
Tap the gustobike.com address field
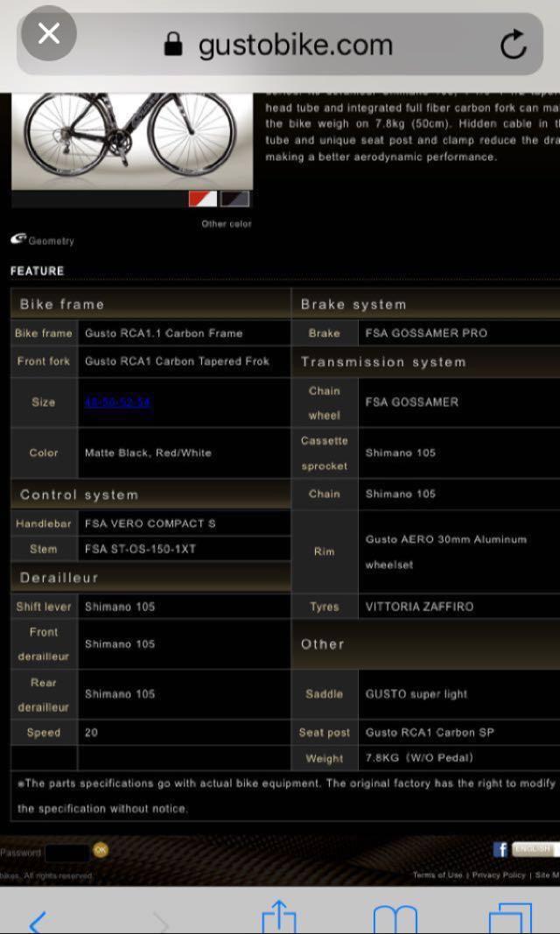coord(280,44)
